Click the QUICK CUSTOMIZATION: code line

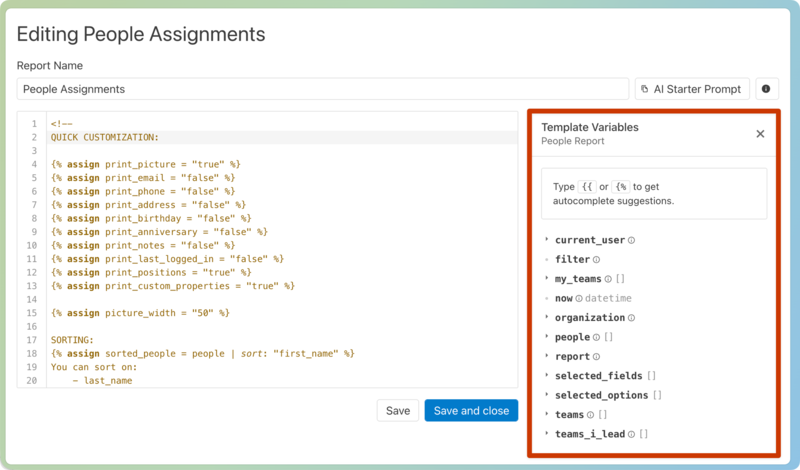(105, 137)
